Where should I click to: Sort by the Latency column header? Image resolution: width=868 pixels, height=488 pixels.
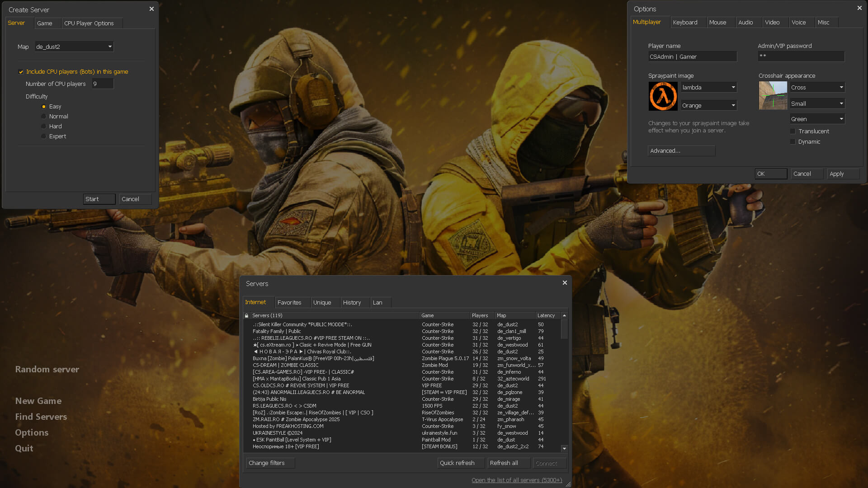548,315
